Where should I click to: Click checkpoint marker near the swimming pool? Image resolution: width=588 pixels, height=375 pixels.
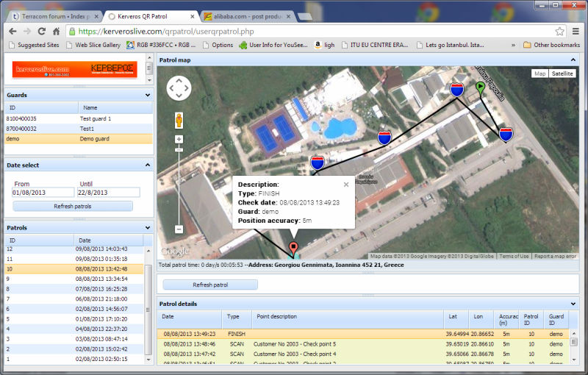[384, 137]
